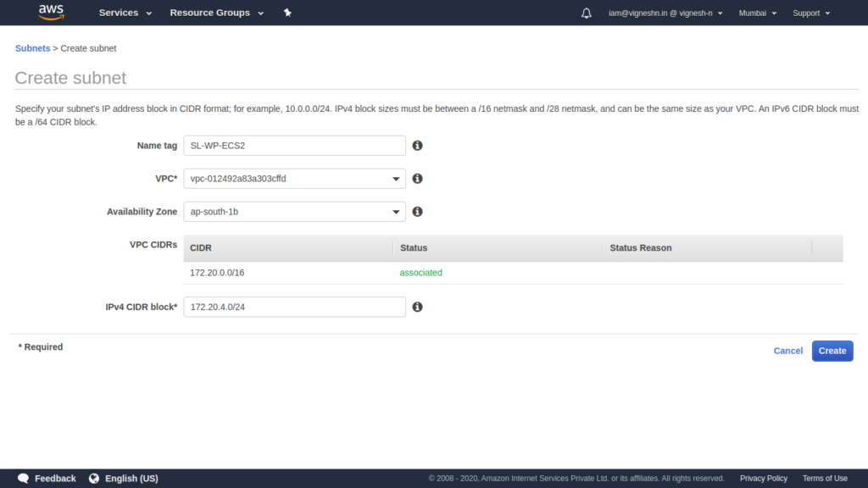Change language from English (US)
This screenshot has width=868, height=488.
click(131, 479)
